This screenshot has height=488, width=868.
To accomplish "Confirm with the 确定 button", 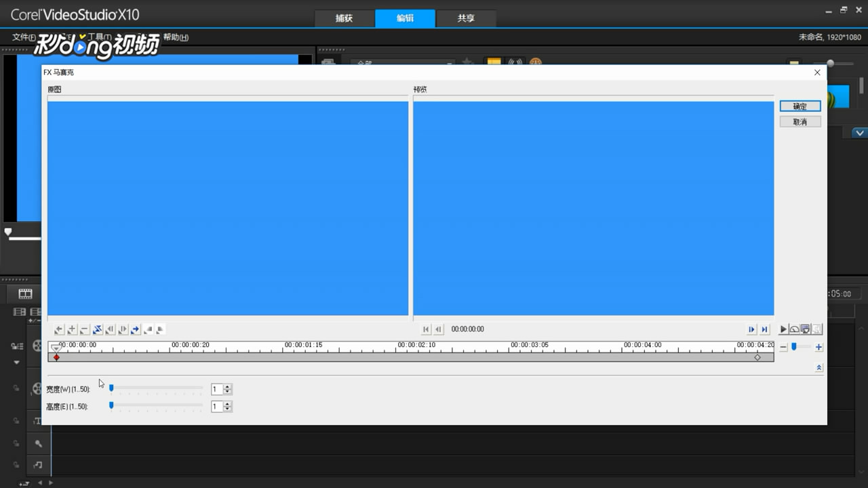I will pos(800,106).
